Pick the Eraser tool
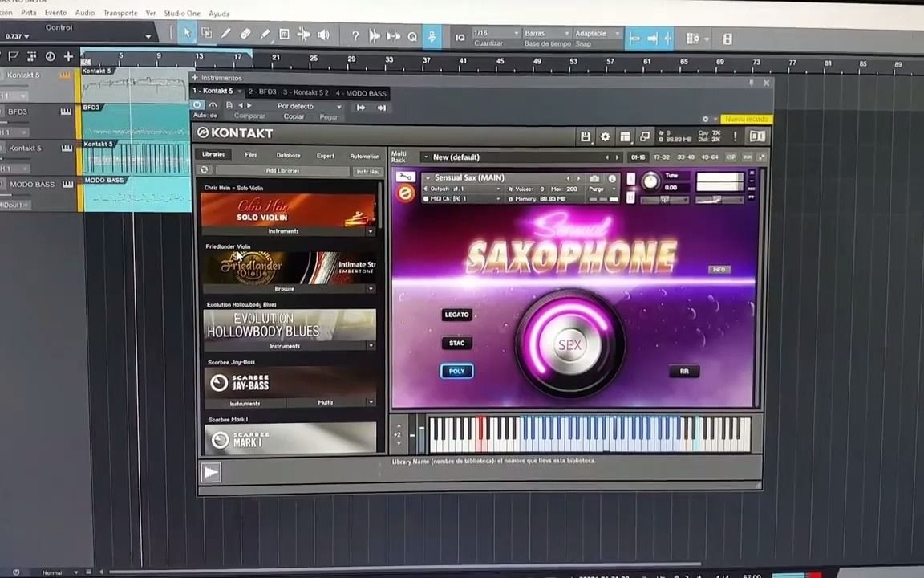This screenshot has width=924, height=578. coord(245,35)
